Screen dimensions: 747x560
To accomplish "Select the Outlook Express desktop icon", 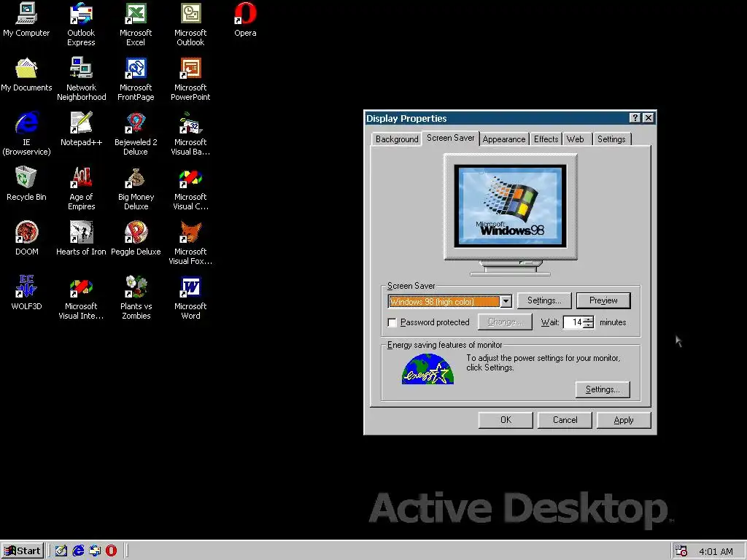I will (81, 24).
